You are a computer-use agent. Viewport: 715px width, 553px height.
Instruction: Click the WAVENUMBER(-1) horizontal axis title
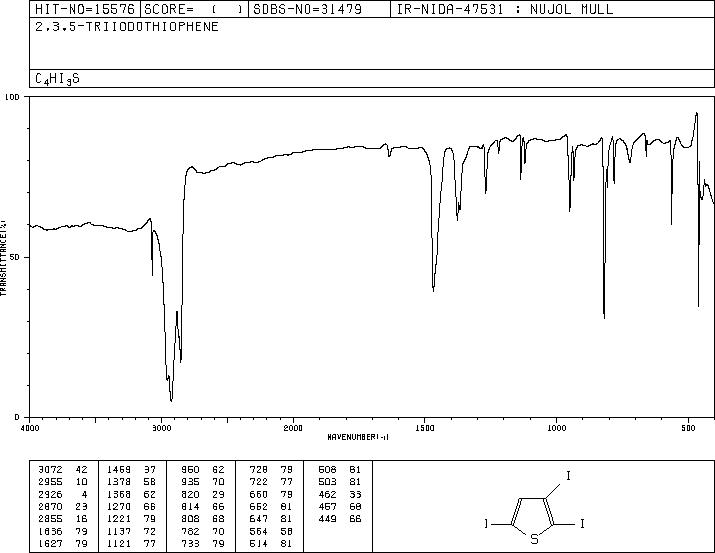pos(358,437)
